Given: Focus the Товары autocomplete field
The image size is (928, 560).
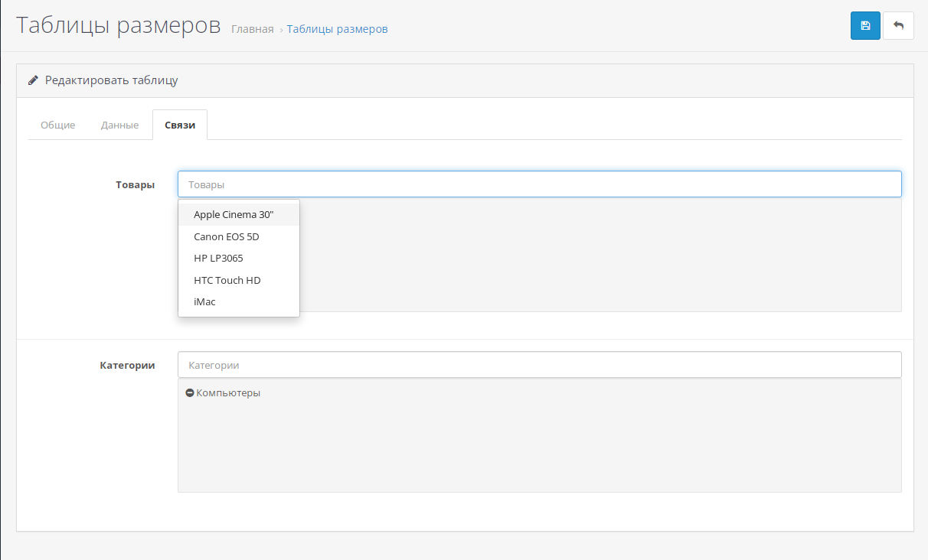Looking at the screenshot, I should coord(539,184).
